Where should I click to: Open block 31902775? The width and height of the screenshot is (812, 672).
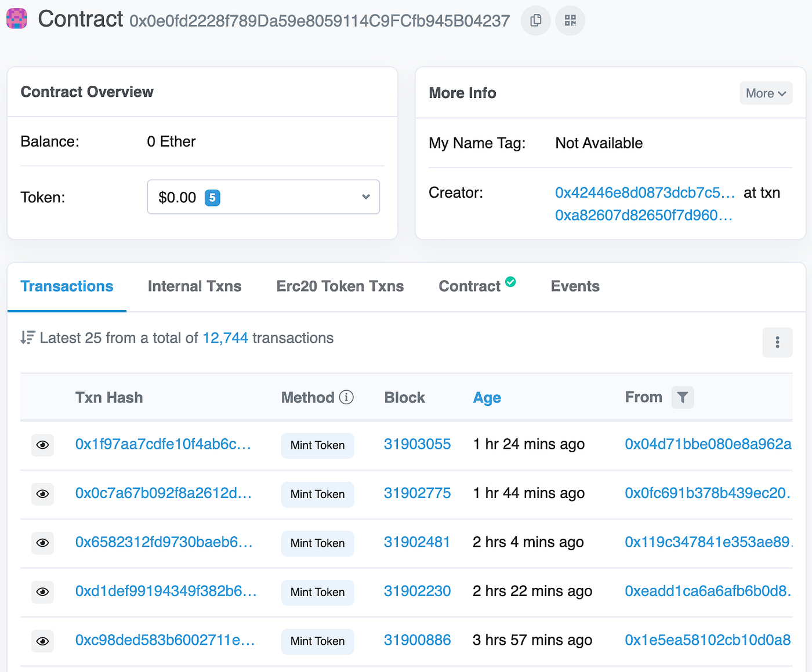[x=417, y=493]
